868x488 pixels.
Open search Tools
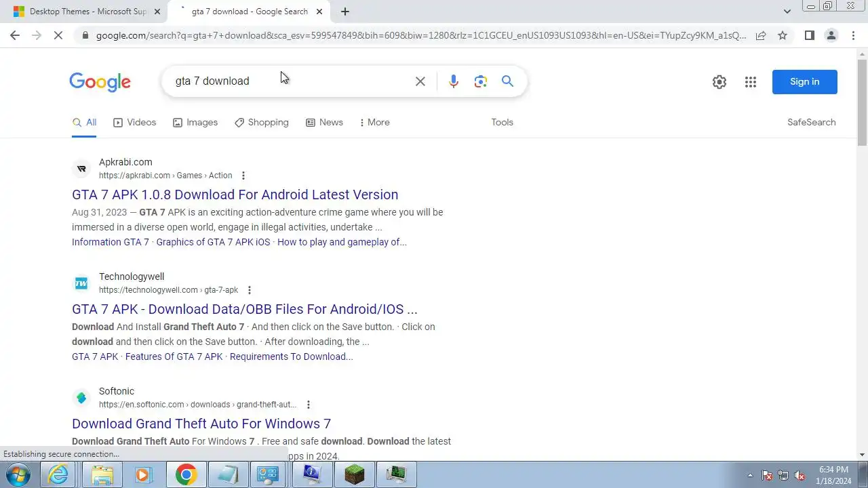click(502, 123)
